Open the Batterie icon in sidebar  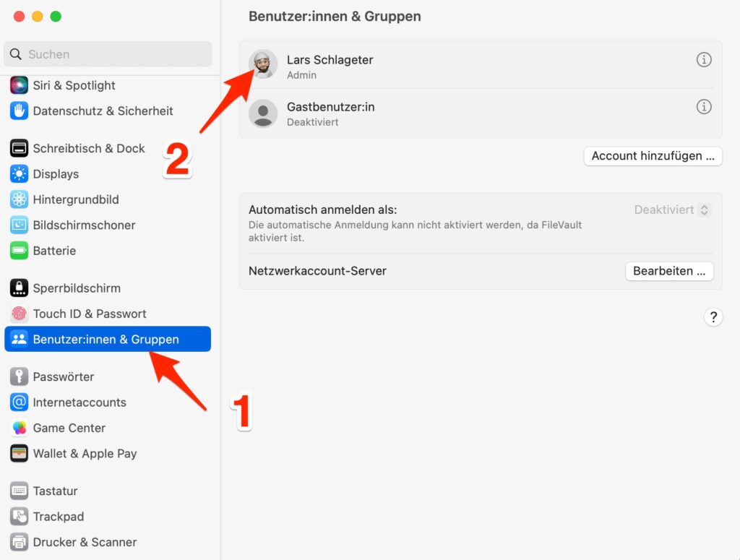pyautogui.click(x=19, y=251)
